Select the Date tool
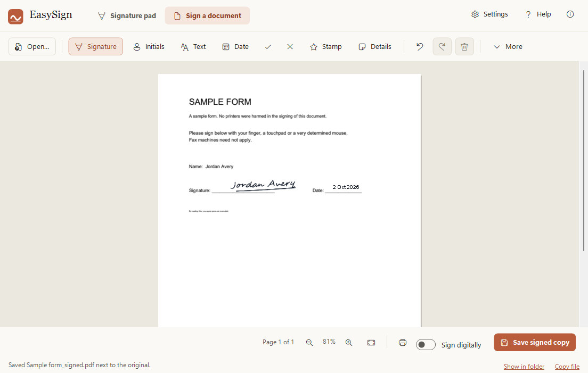588x373 pixels. click(x=235, y=46)
